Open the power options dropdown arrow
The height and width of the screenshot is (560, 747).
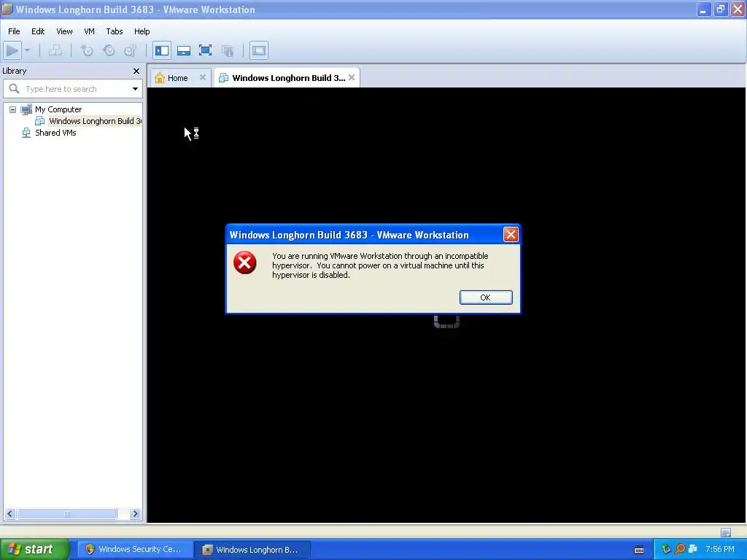pos(28,50)
